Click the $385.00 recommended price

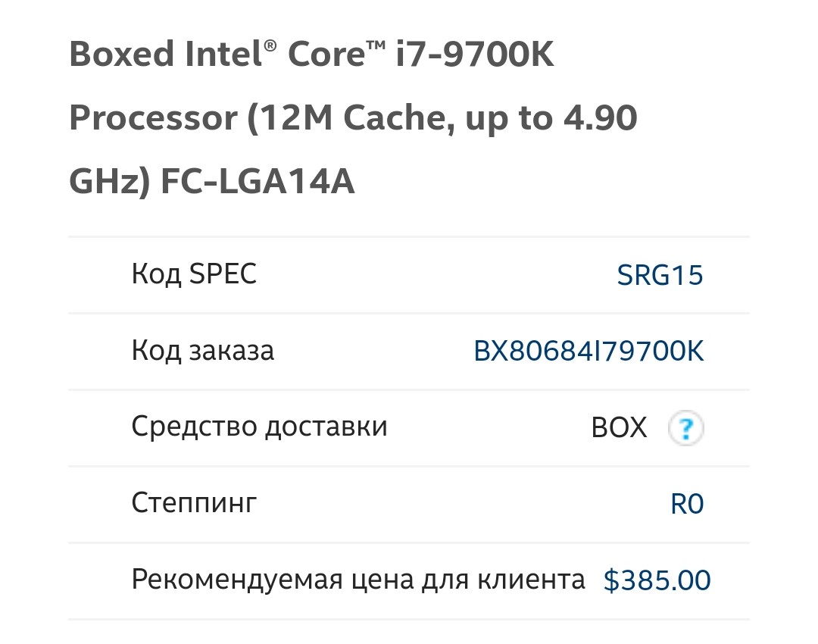point(657,581)
